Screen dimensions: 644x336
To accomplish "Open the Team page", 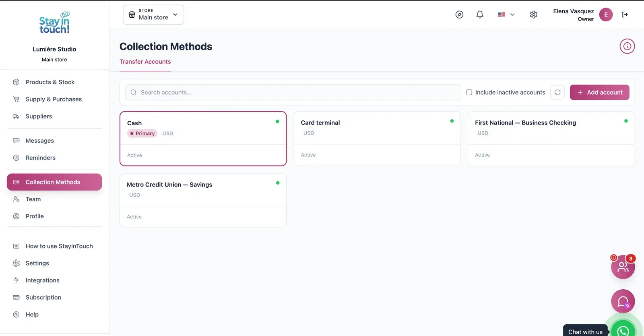I will pos(54,199).
